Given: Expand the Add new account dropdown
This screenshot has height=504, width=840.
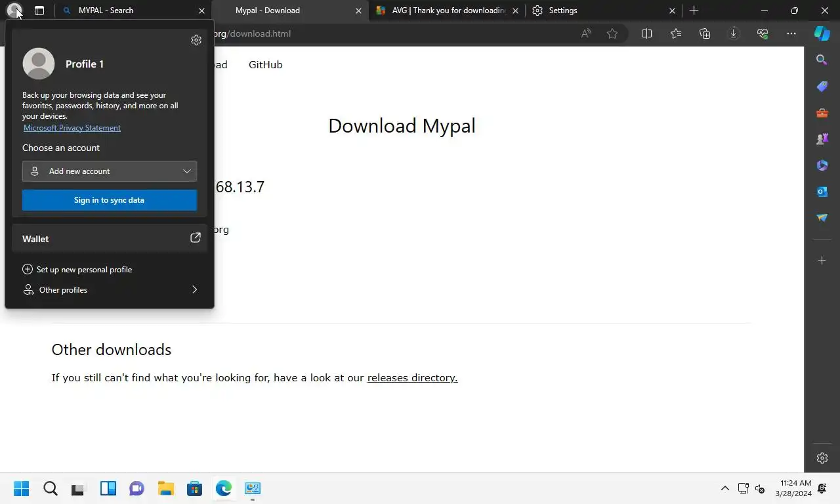Looking at the screenshot, I should pos(110,171).
